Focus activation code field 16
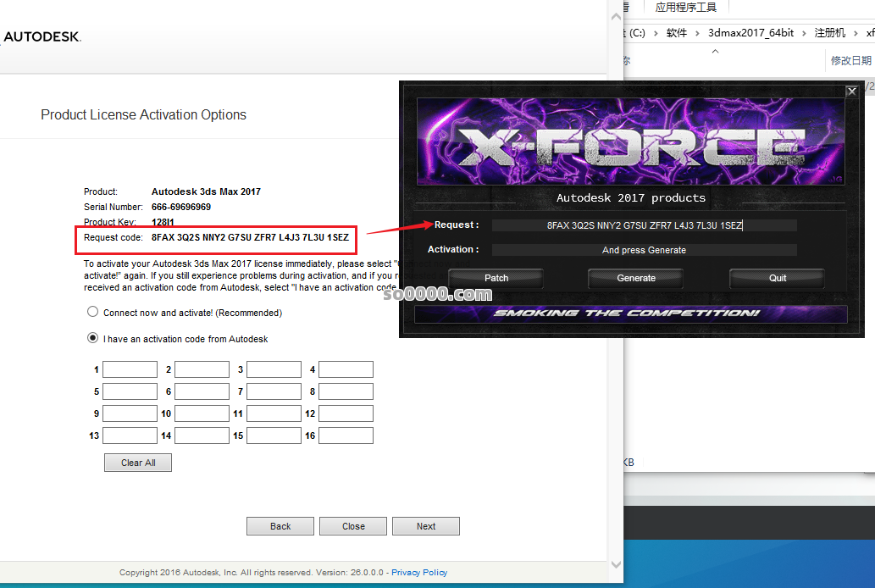 click(346, 435)
